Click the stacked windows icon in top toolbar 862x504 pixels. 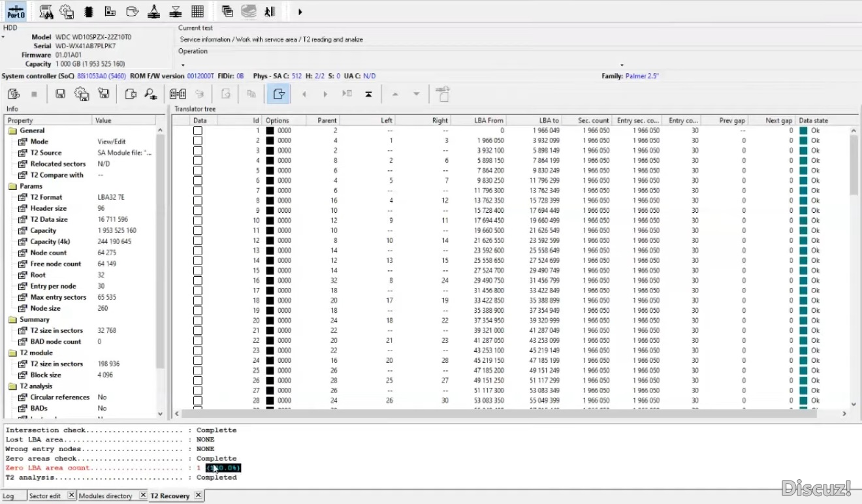(x=227, y=11)
